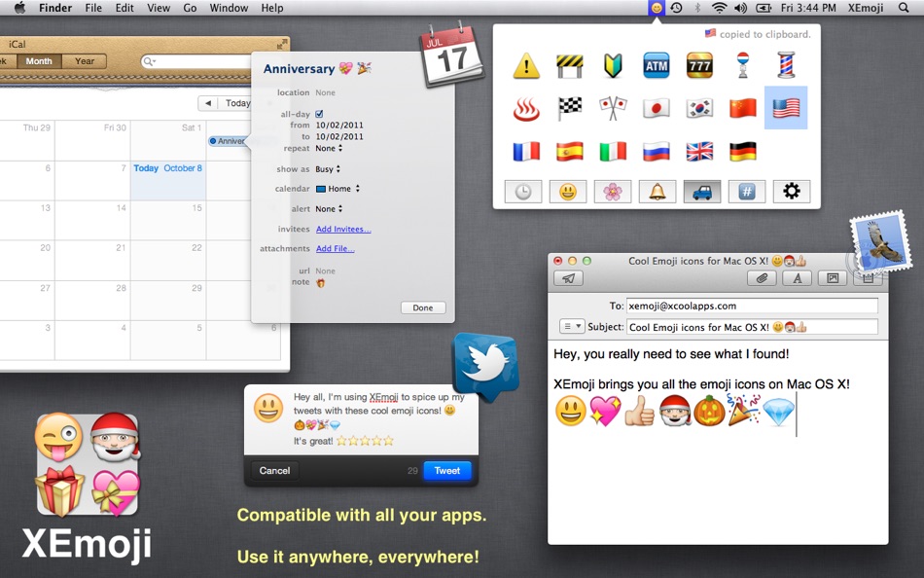
Task: Open the File menu
Action: (93, 8)
